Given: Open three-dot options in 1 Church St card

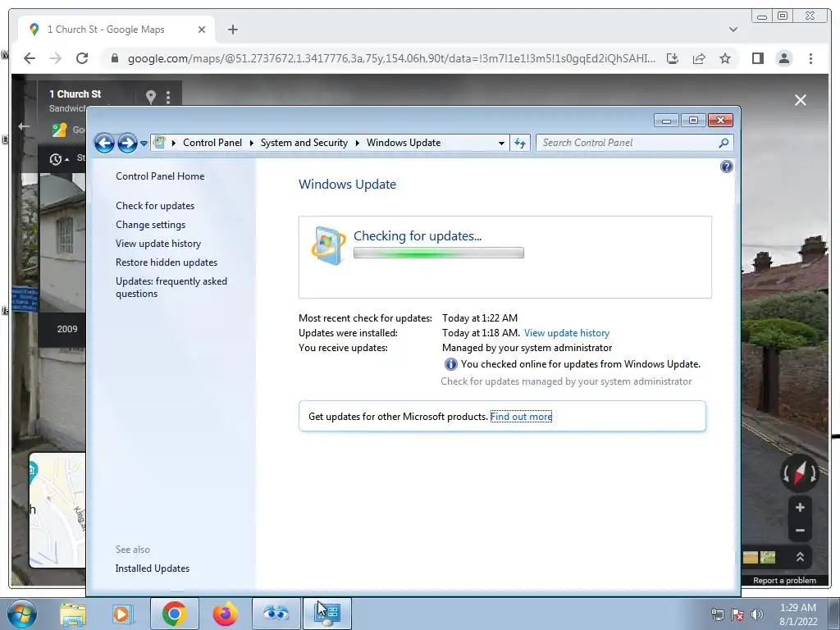Looking at the screenshot, I should [x=168, y=97].
